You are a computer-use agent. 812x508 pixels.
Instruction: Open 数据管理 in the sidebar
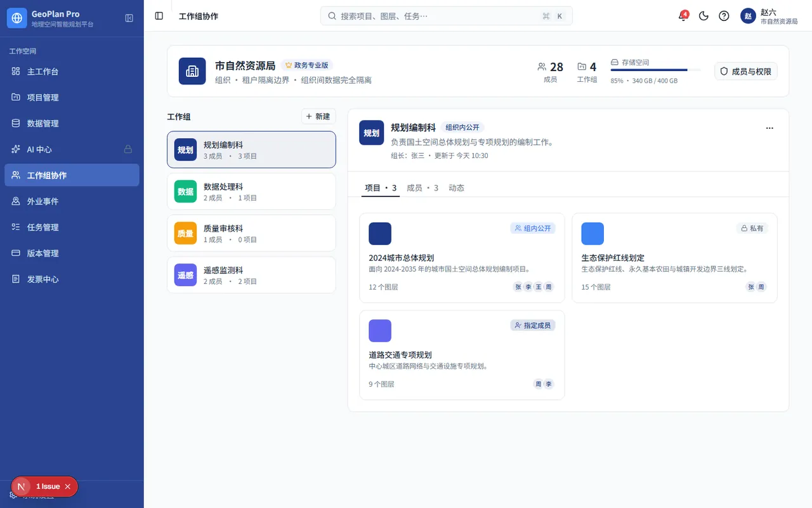tap(72, 124)
